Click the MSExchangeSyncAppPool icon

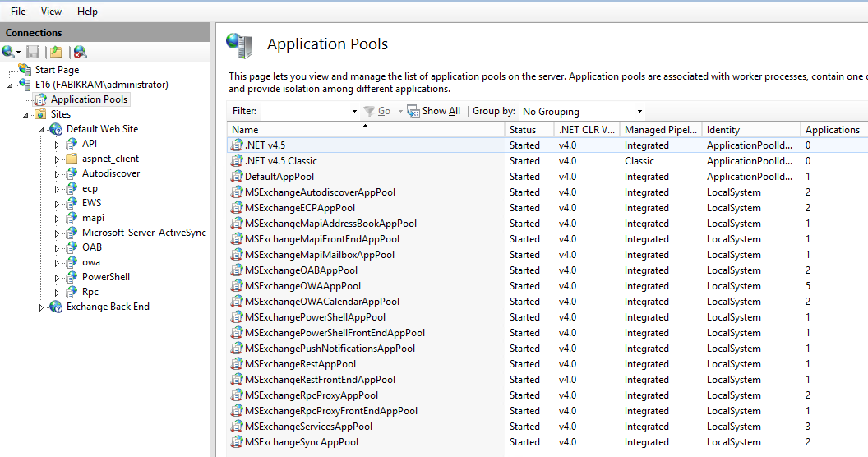(237, 441)
